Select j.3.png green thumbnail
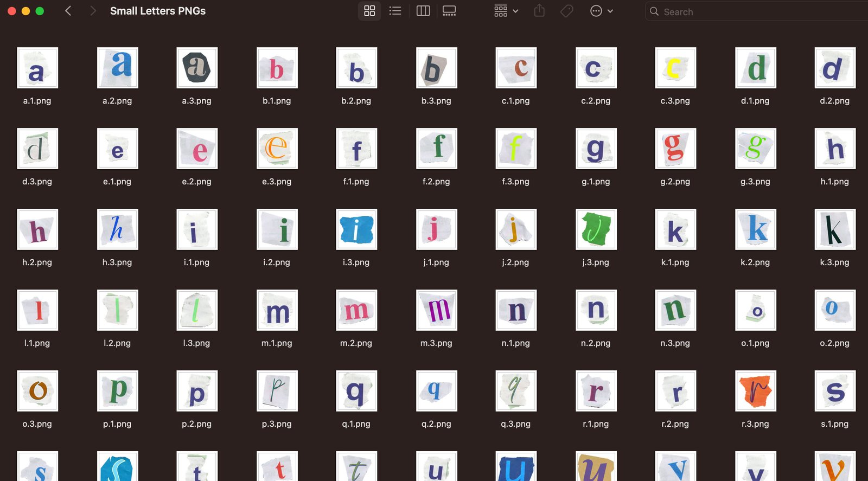Screen dimensions: 868x481 [x=596, y=229]
